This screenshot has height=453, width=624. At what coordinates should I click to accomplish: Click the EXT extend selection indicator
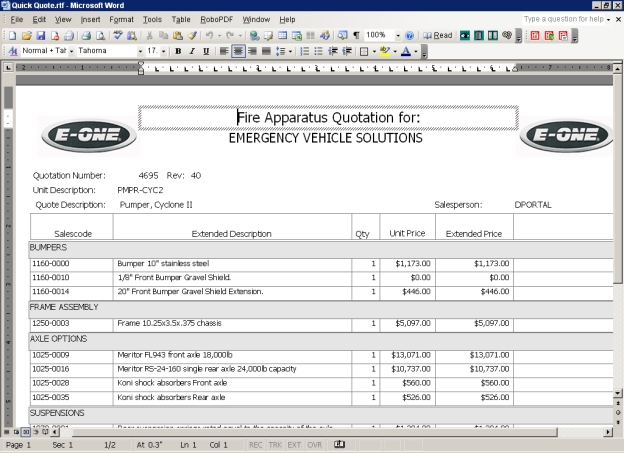coord(294,445)
